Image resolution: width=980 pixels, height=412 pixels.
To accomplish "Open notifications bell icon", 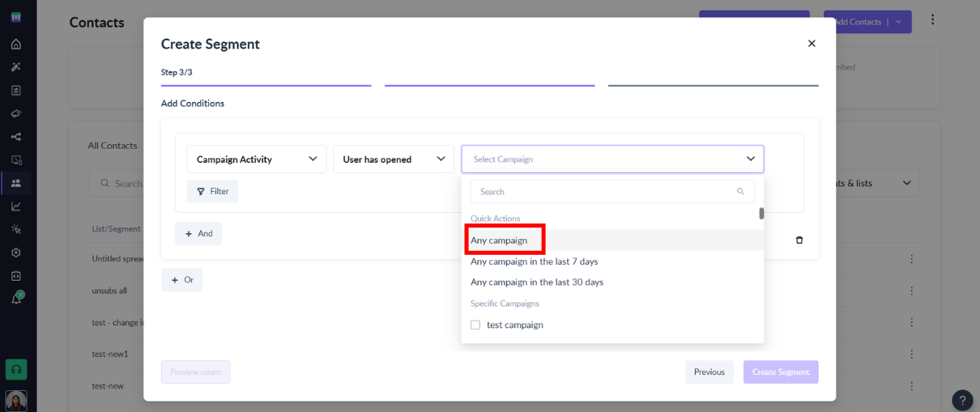I will coord(16,299).
